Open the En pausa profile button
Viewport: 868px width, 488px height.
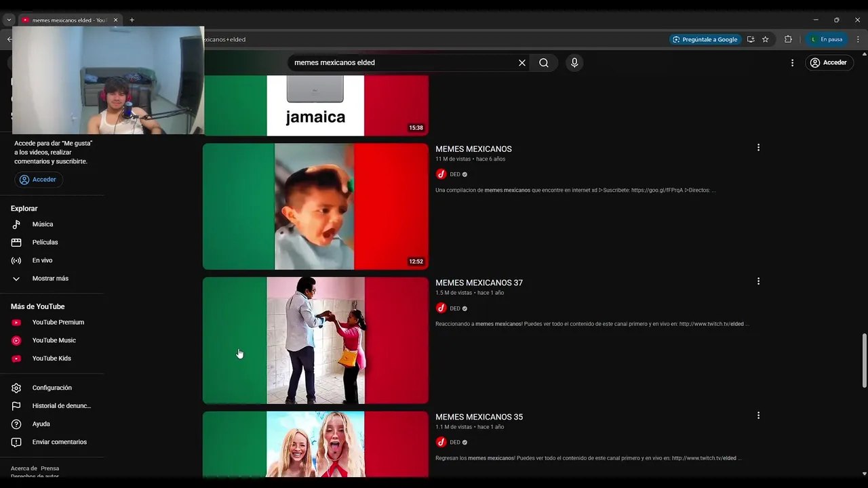coord(827,39)
